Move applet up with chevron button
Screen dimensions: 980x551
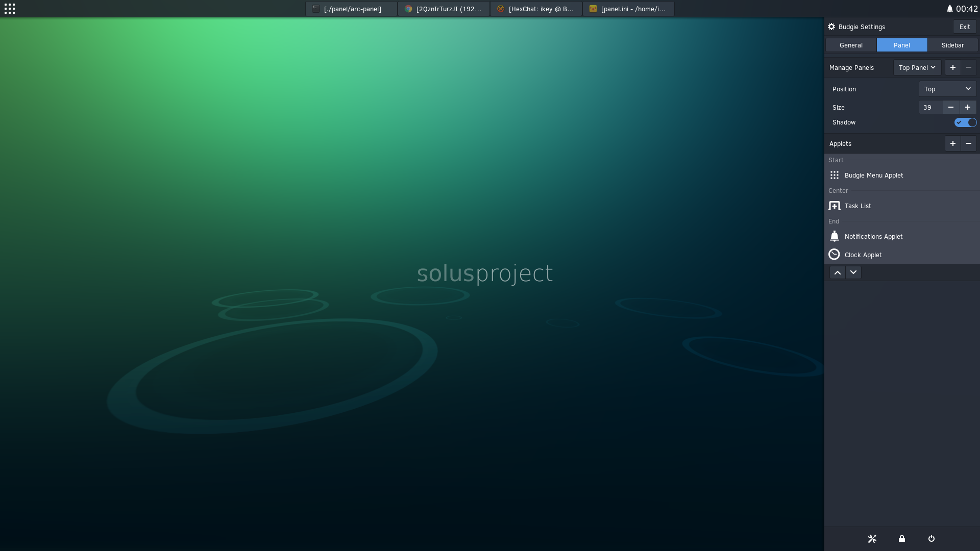(x=838, y=272)
